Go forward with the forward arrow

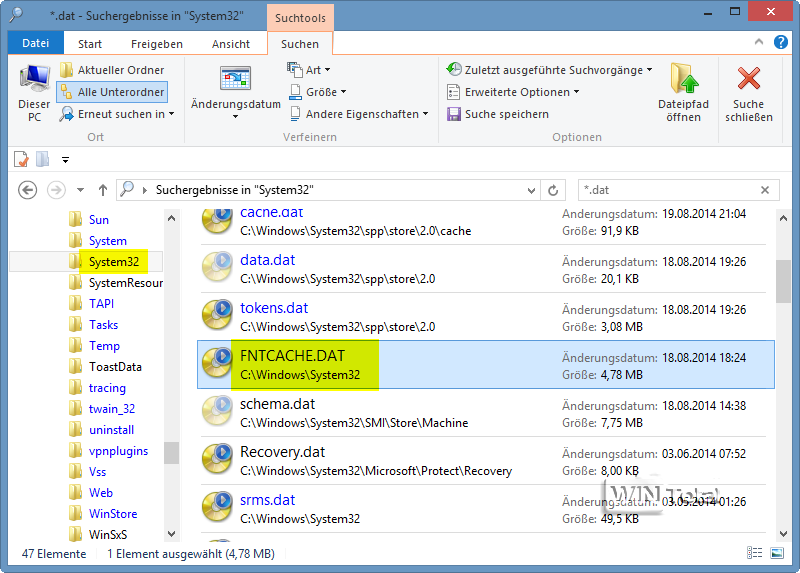pyautogui.click(x=56, y=190)
